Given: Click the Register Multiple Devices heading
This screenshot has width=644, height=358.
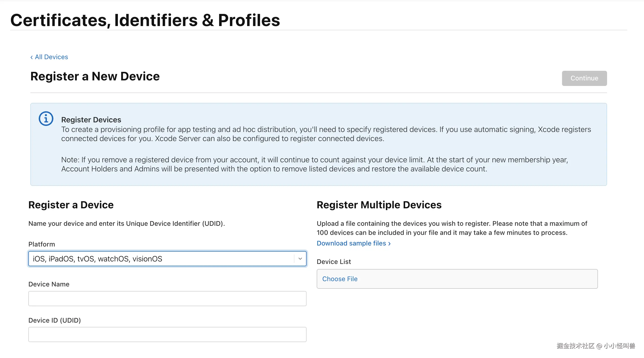Looking at the screenshot, I should [x=379, y=205].
